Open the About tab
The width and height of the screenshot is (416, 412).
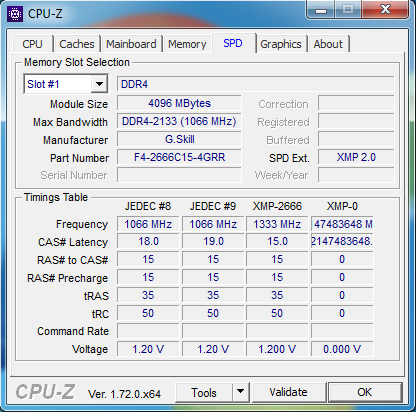pos(328,44)
